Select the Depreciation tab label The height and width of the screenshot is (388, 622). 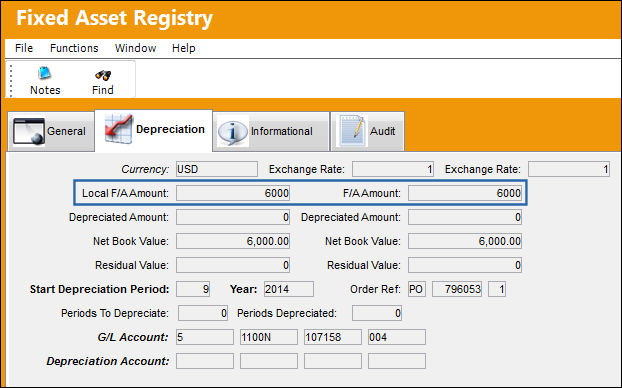170,129
